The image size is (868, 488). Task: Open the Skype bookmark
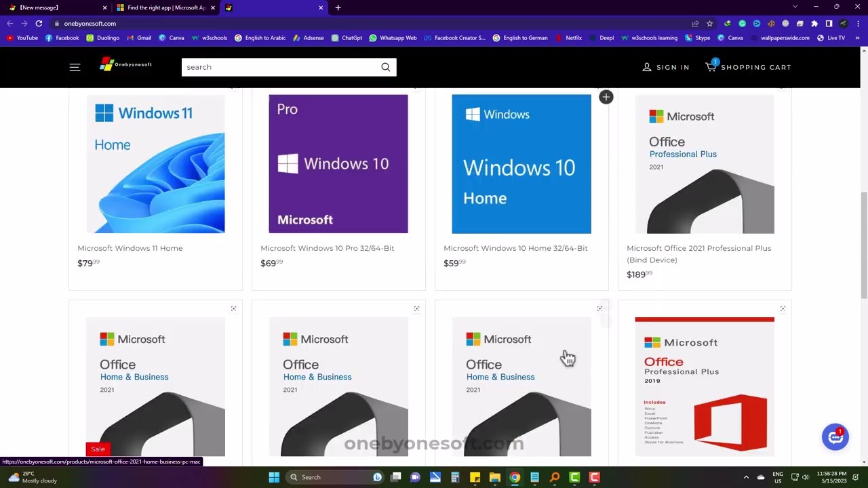tap(697, 38)
